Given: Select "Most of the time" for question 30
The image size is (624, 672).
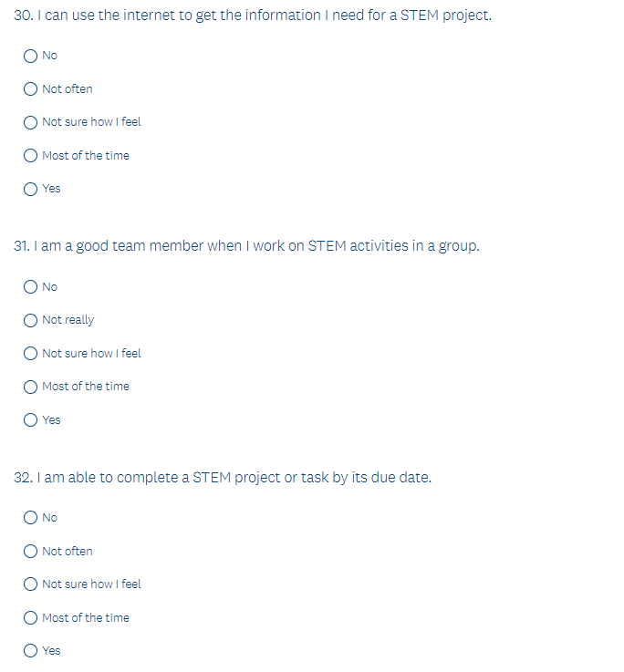Looking at the screenshot, I should [31, 156].
